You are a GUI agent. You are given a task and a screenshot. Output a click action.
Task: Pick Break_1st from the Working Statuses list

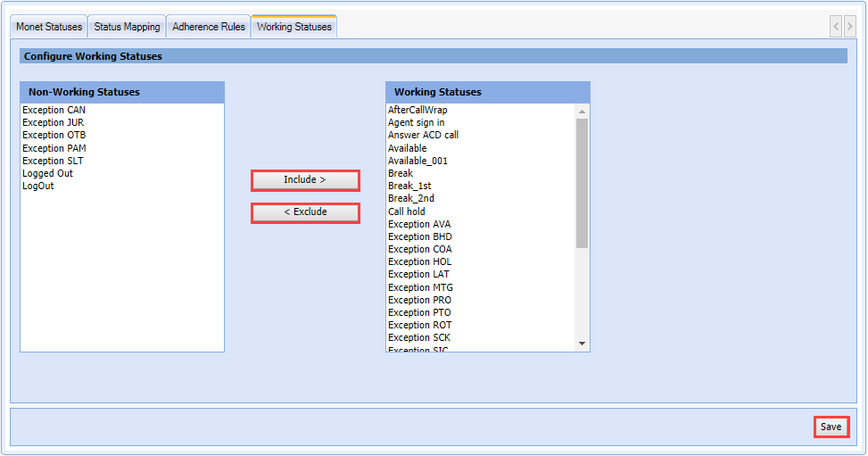point(409,187)
